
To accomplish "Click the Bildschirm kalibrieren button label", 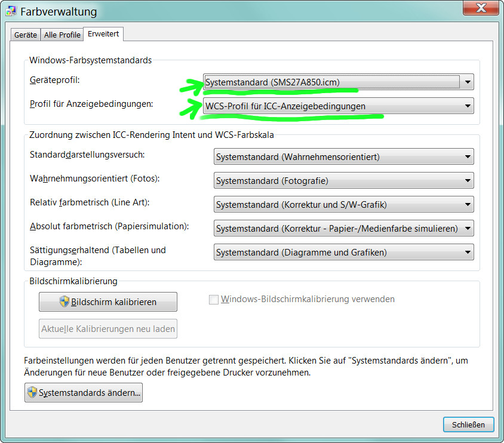I will [x=113, y=302].
